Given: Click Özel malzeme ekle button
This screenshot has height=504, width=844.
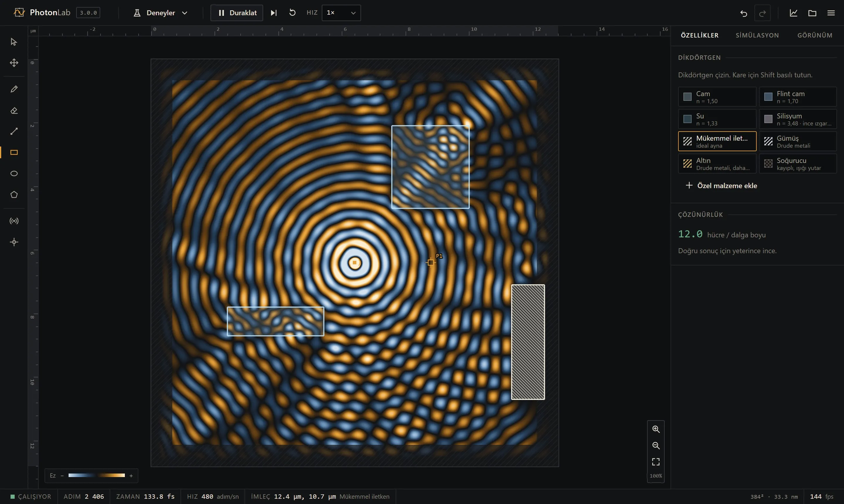Looking at the screenshot, I should point(722,185).
